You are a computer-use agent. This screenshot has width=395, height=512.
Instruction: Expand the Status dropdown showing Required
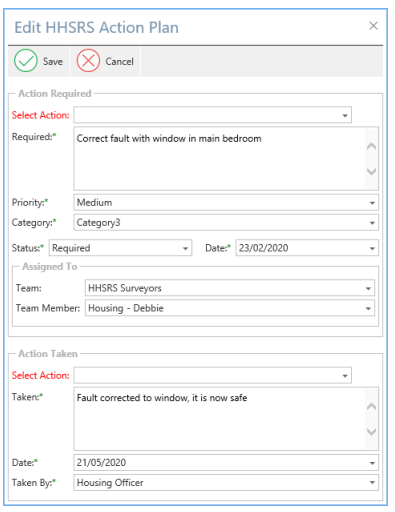185,248
